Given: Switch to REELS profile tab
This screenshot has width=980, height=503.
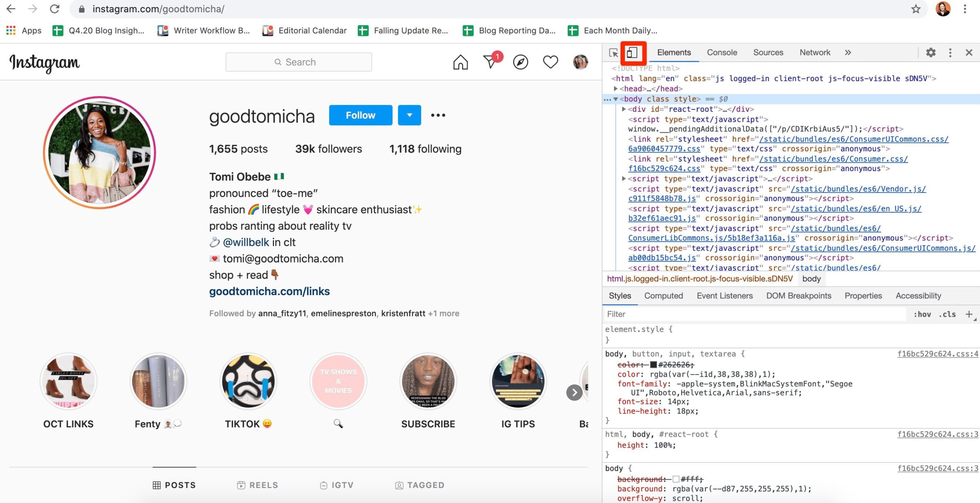Looking at the screenshot, I should (257, 485).
